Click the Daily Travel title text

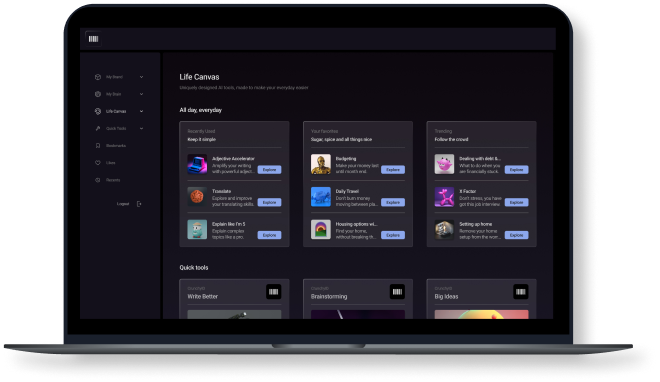pyautogui.click(x=347, y=191)
